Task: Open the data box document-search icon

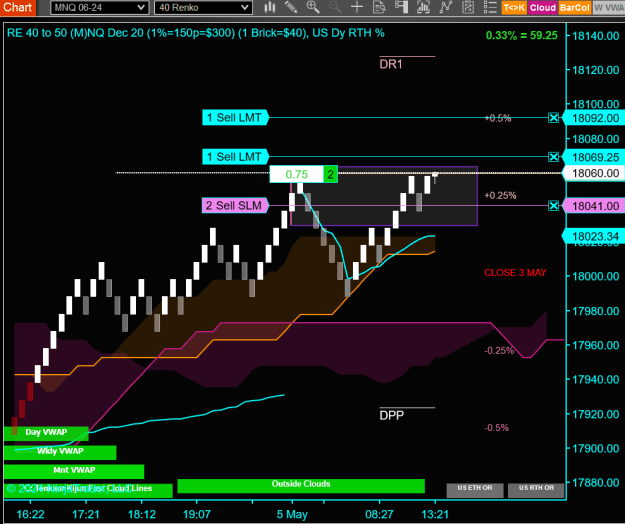Action: pyautogui.click(x=379, y=7)
